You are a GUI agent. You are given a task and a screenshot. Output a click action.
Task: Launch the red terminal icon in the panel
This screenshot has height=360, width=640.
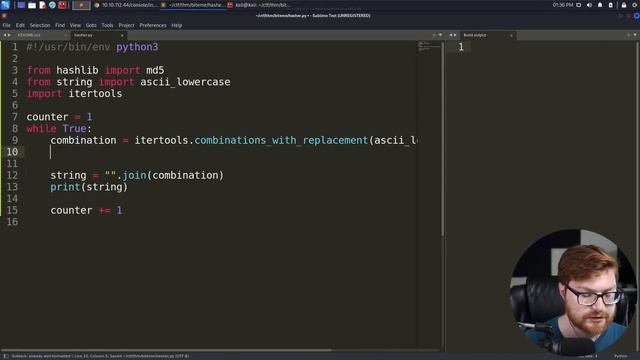point(62,5)
